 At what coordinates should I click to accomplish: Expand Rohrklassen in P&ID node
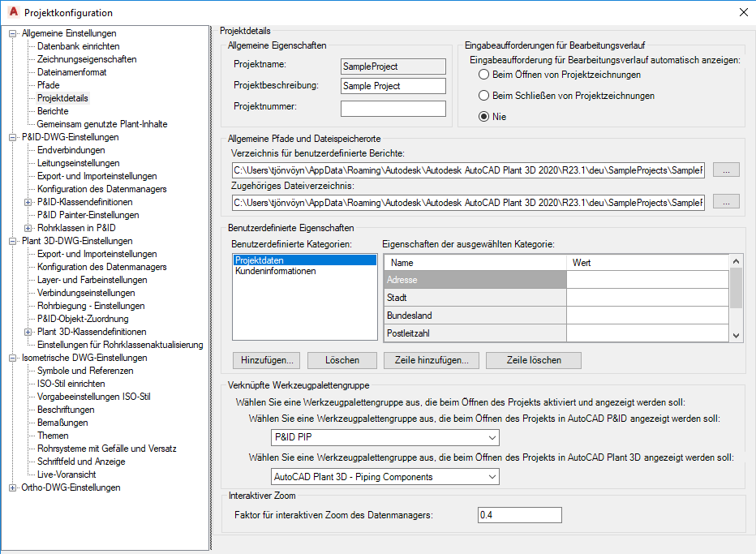click(x=28, y=228)
